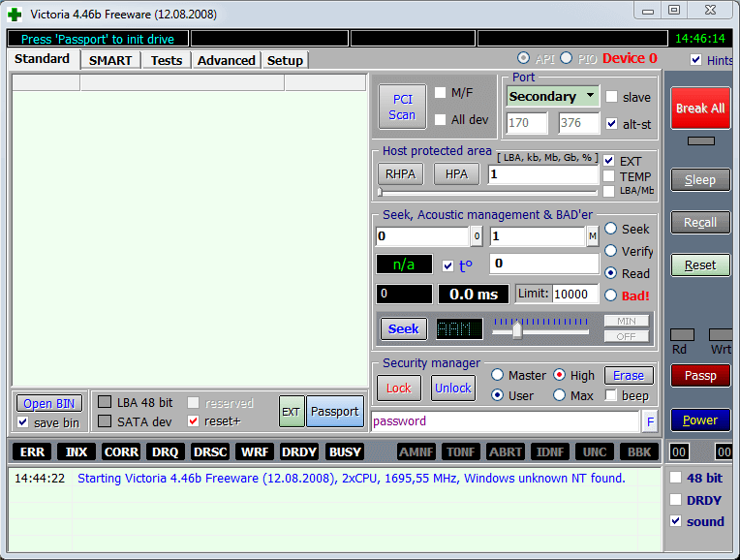This screenshot has width=740, height=560.
Task: Click the Lock button
Action: tap(399, 389)
